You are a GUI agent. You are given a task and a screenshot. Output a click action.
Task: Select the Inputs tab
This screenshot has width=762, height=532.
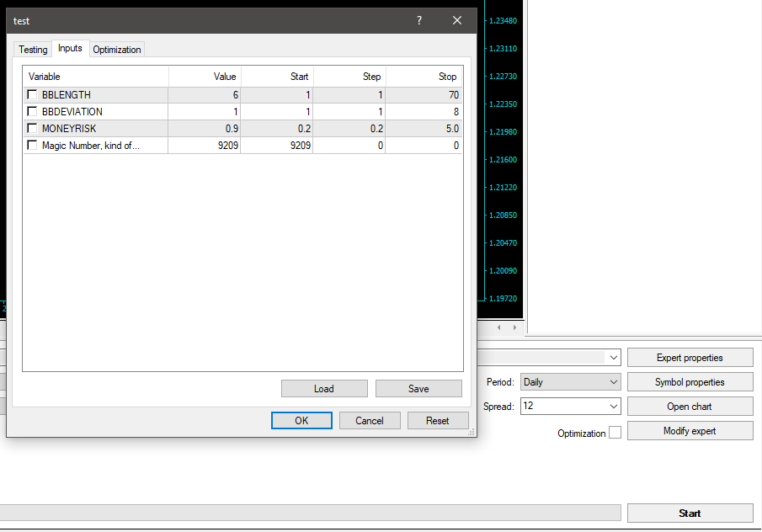click(x=70, y=48)
